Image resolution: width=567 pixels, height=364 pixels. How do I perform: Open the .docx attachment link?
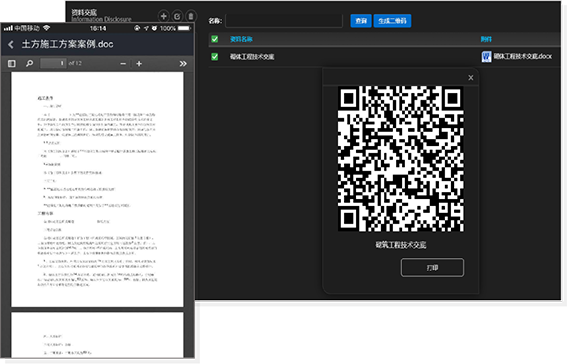click(x=523, y=56)
